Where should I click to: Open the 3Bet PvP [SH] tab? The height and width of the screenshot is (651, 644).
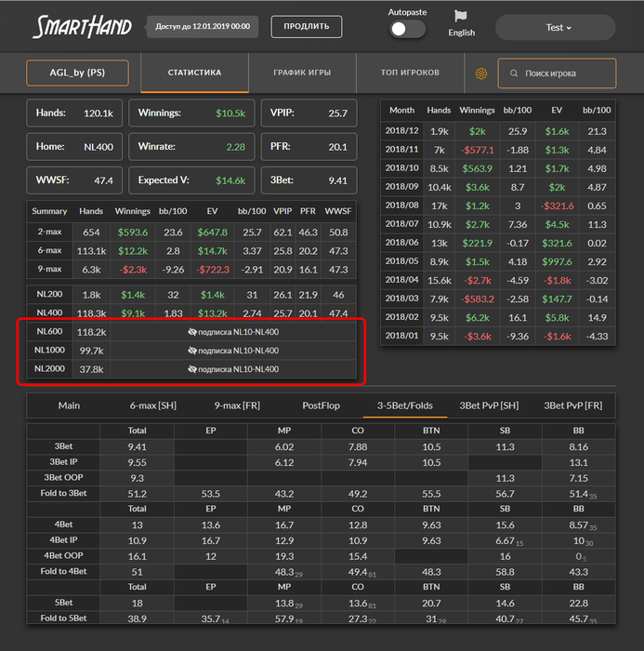pos(489,405)
